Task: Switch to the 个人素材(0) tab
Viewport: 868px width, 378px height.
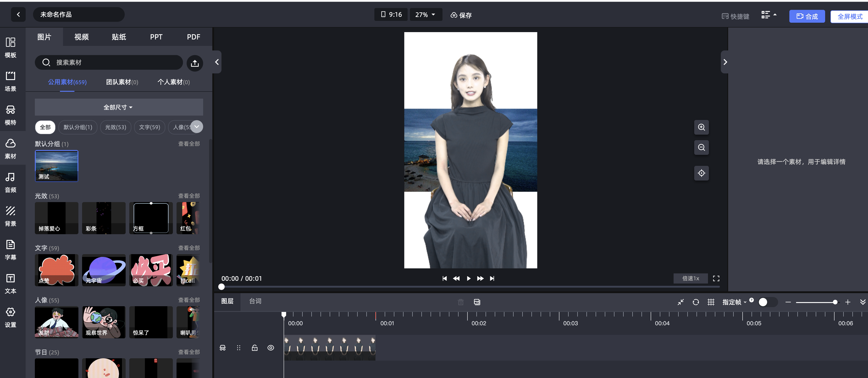Action: point(174,82)
